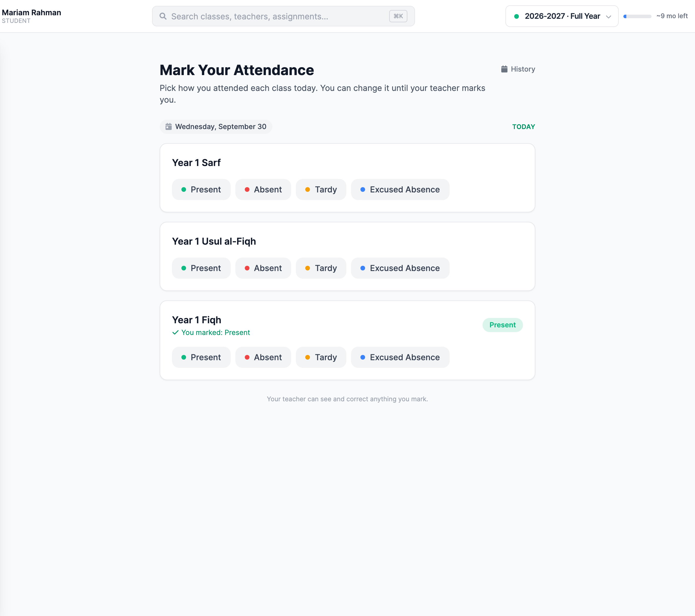Click the Present status badge on Year 1 Fiqh
695x616 pixels.
[x=502, y=325]
